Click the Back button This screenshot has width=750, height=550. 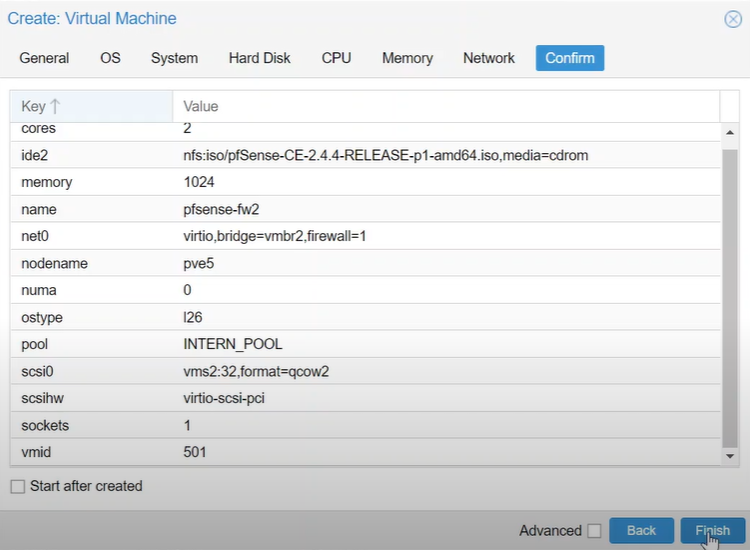pyautogui.click(x=641, y=530)
